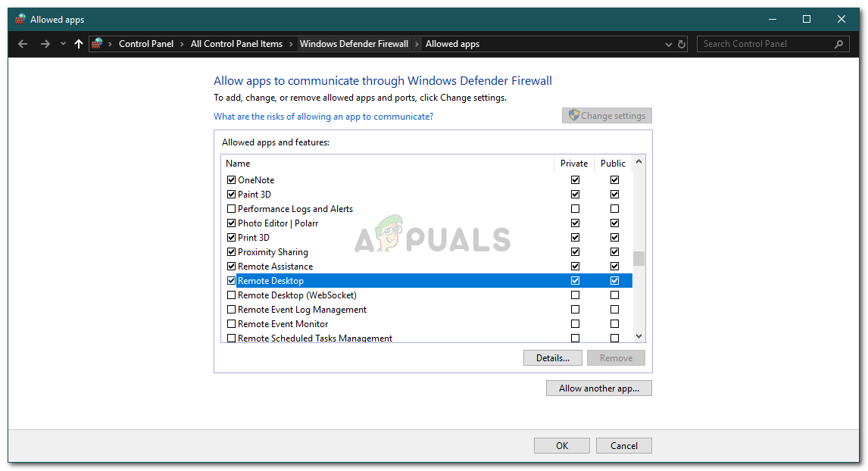Viewport: 868px width, 471px height.
Task: Close the Allowed apps window
Action: [x=841, y=20]
